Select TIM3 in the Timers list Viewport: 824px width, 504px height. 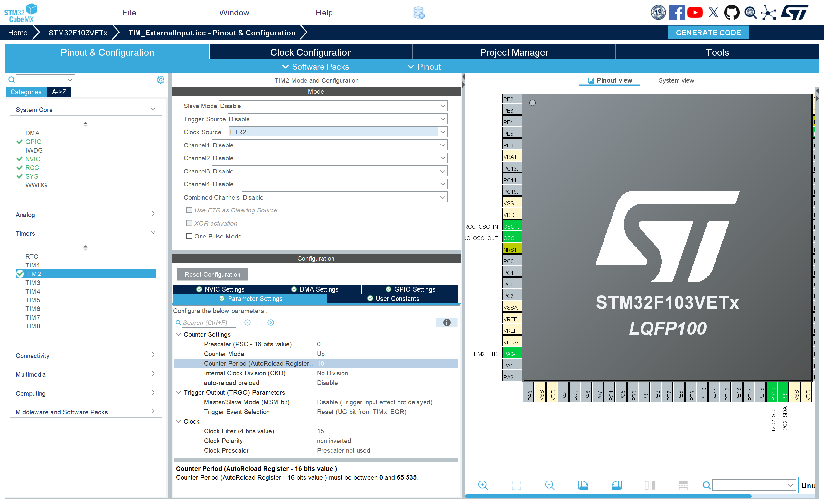tap(33, 283)
